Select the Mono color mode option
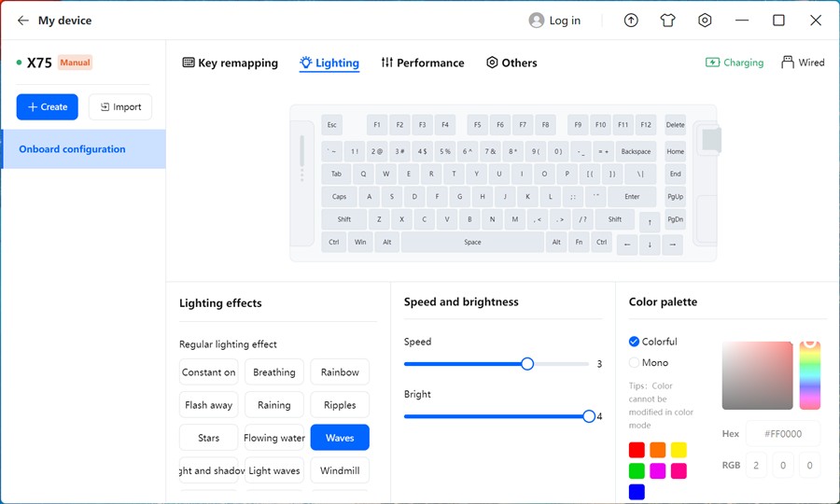The height and width of the screenshot is (504, 840). tap(635, 362)
